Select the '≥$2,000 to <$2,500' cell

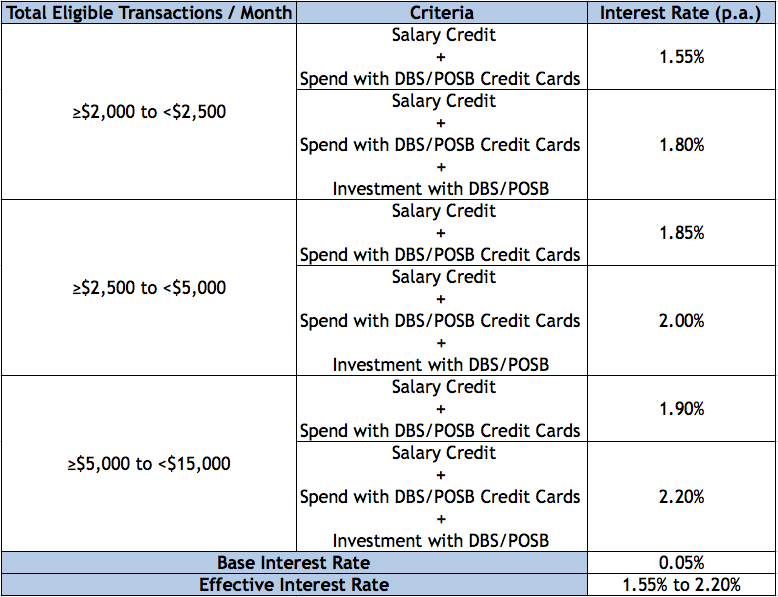[149, 112]
